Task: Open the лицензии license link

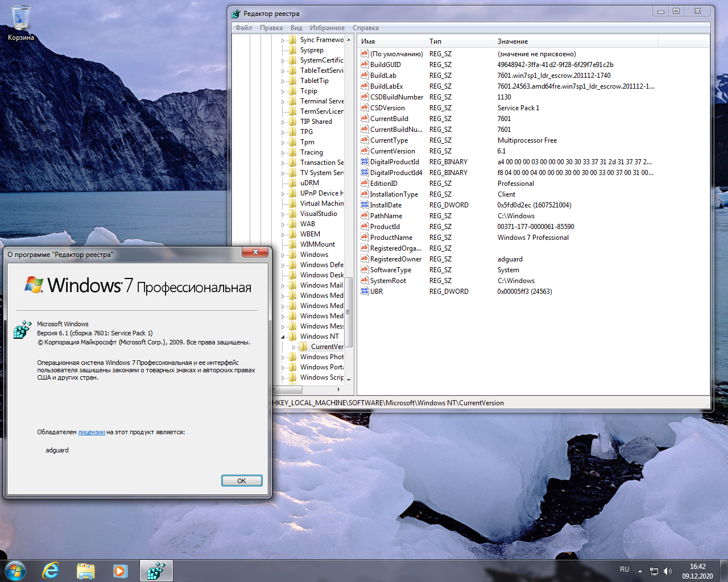Action: point(92,432)
